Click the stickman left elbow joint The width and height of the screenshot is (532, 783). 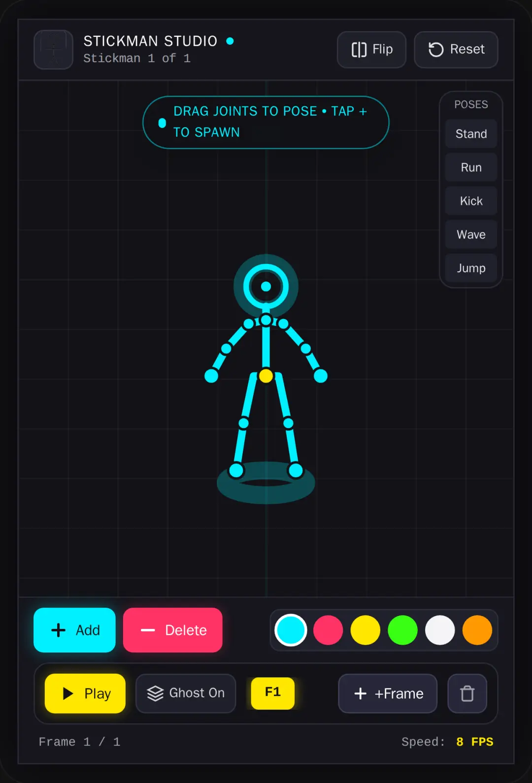tap(226, 349)
